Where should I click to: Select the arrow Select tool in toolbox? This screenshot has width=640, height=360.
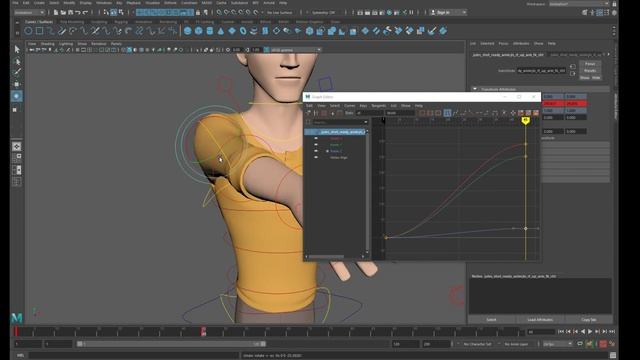(x=17, y=49)
